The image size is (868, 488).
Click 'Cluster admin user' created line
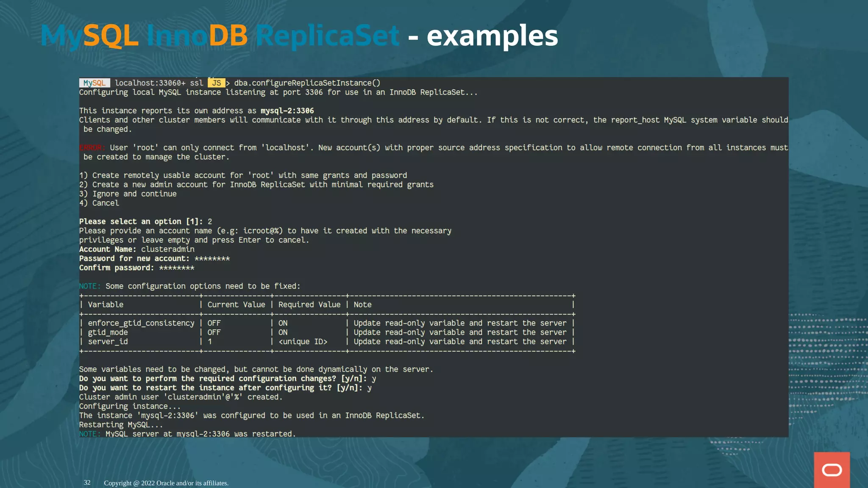[x=181, y=397]
